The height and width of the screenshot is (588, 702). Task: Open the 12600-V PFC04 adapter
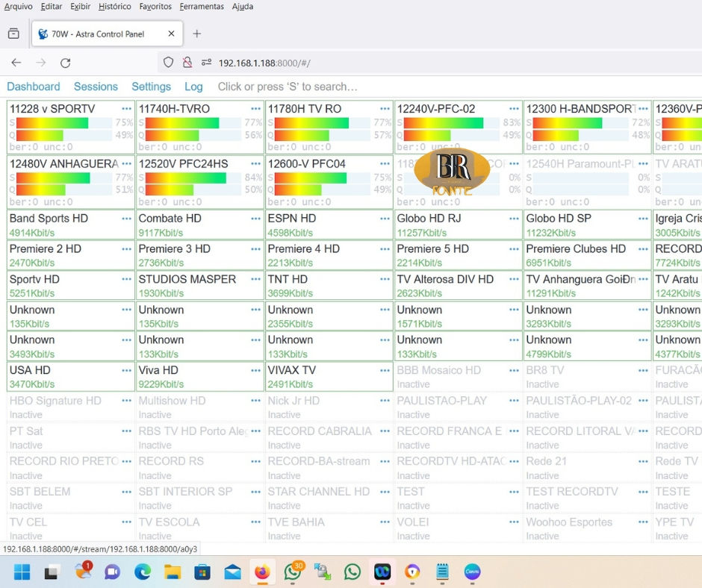(329, 181)
